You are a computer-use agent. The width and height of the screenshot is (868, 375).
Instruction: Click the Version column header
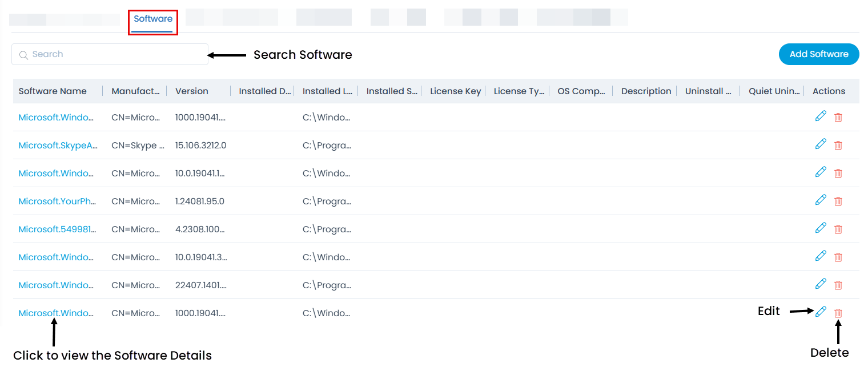click(x=192, y=91)
